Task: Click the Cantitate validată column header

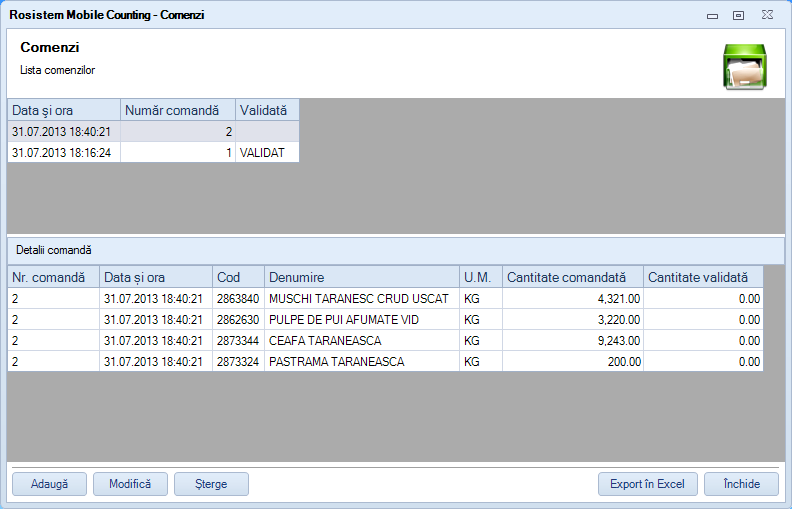Action: coord(702,277)
